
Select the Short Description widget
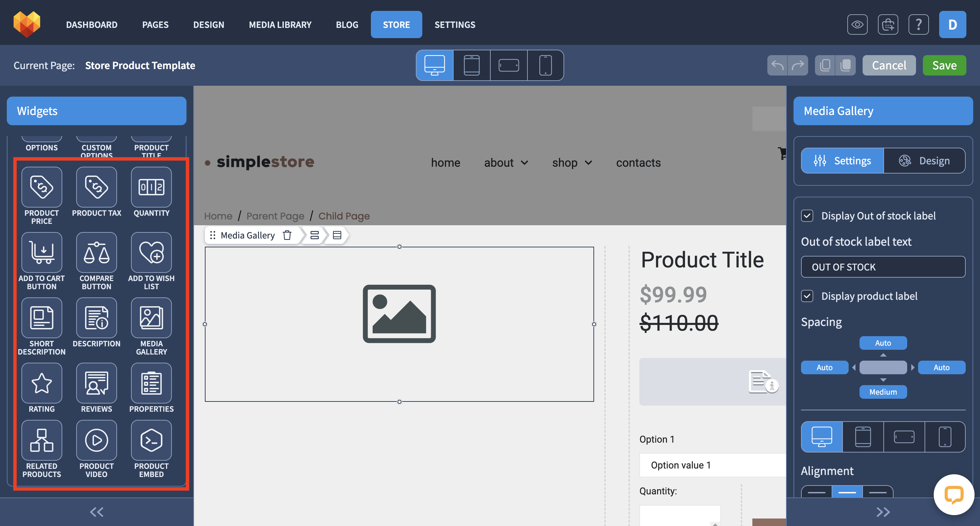(42, 317)
